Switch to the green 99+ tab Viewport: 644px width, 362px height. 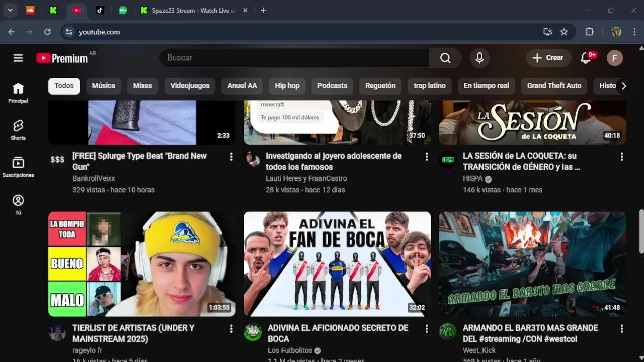(123, 10)
